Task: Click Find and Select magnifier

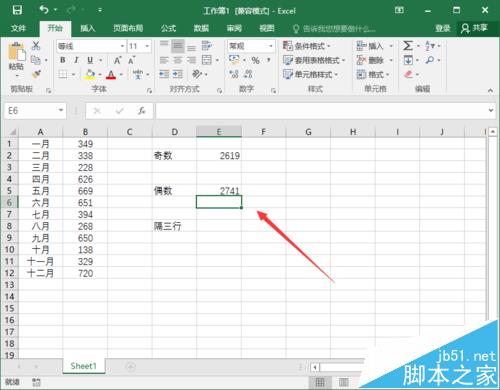Action: pyautogui.click(x=430, y=60)
